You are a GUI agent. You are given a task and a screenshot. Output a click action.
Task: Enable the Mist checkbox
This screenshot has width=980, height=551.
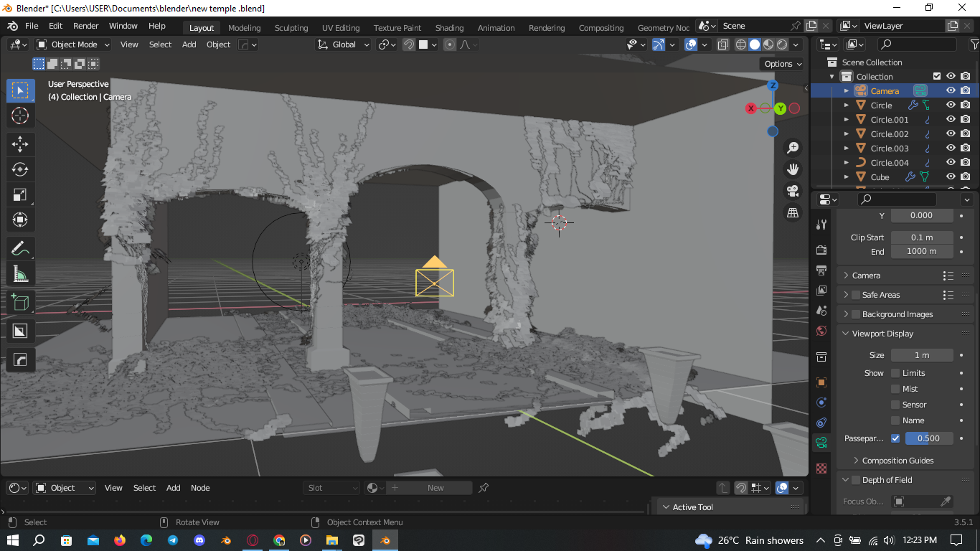[x=895, y=389]
